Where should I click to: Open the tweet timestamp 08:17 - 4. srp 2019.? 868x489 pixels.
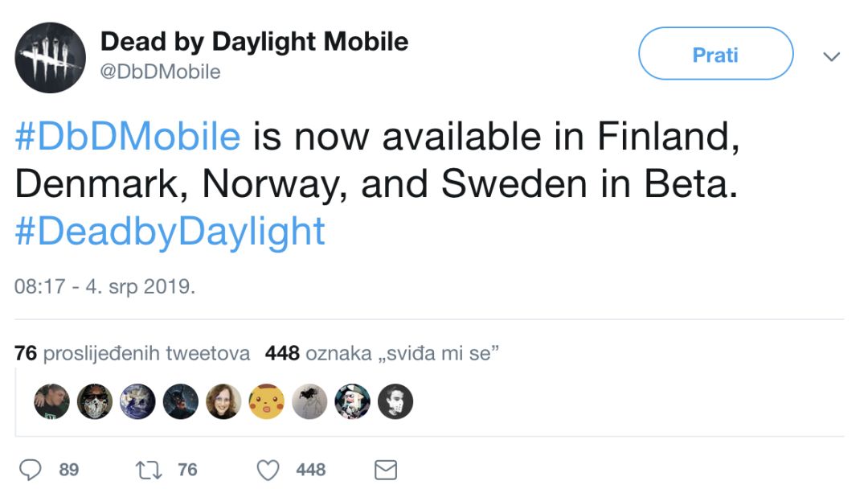105,286
